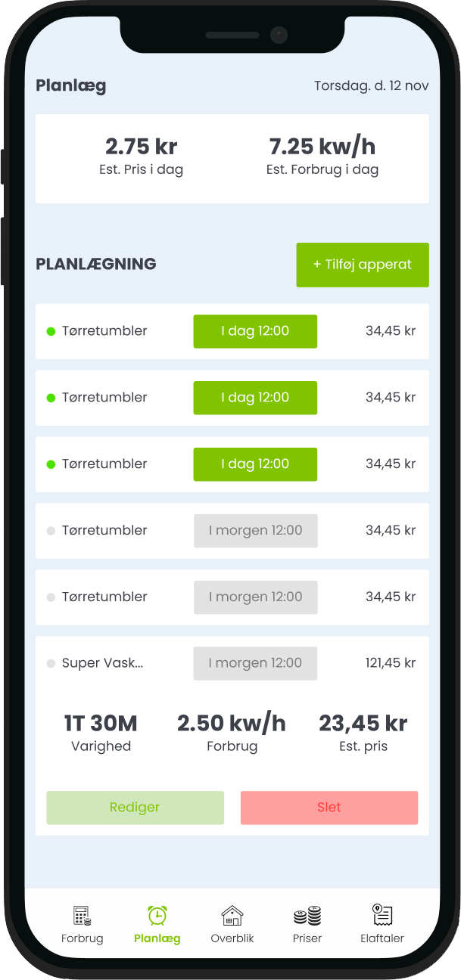Open the first Tørretumbler's "I dag 12:00" selector

(255, 331)
